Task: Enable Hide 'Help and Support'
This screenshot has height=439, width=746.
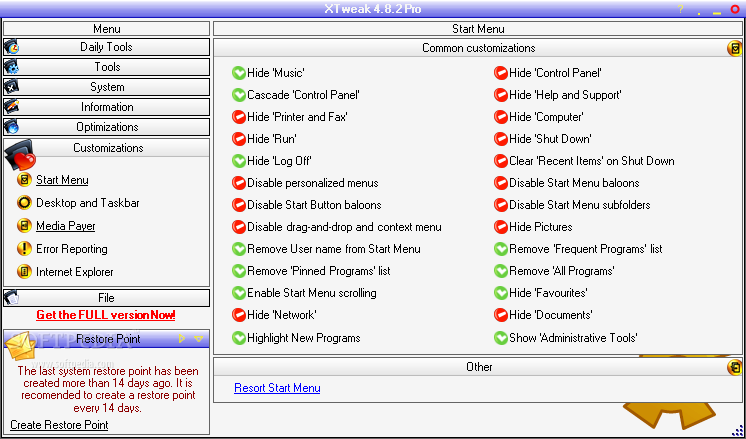Action: coord(501,95)
